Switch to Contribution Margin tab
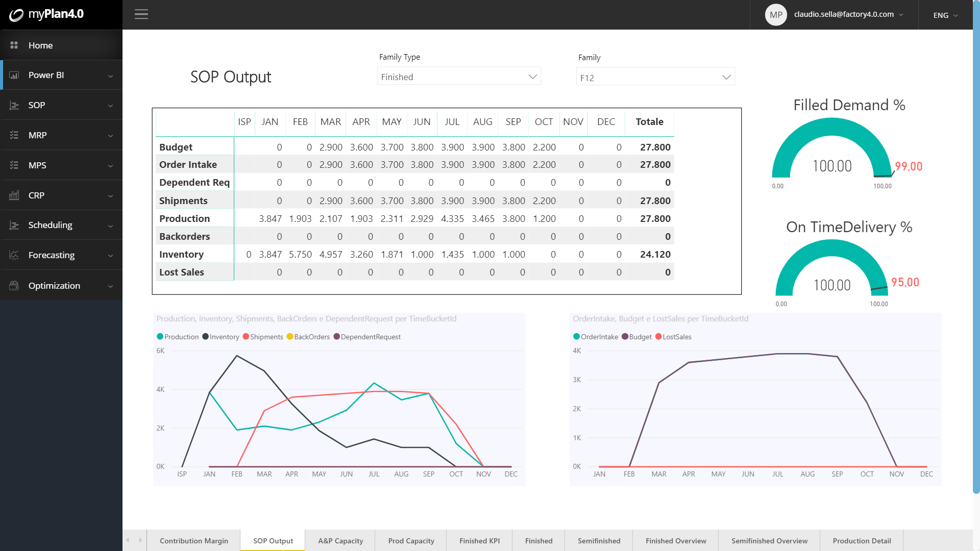Image resolution: width=980 pixels, height=551 pixels. (194, 541)
